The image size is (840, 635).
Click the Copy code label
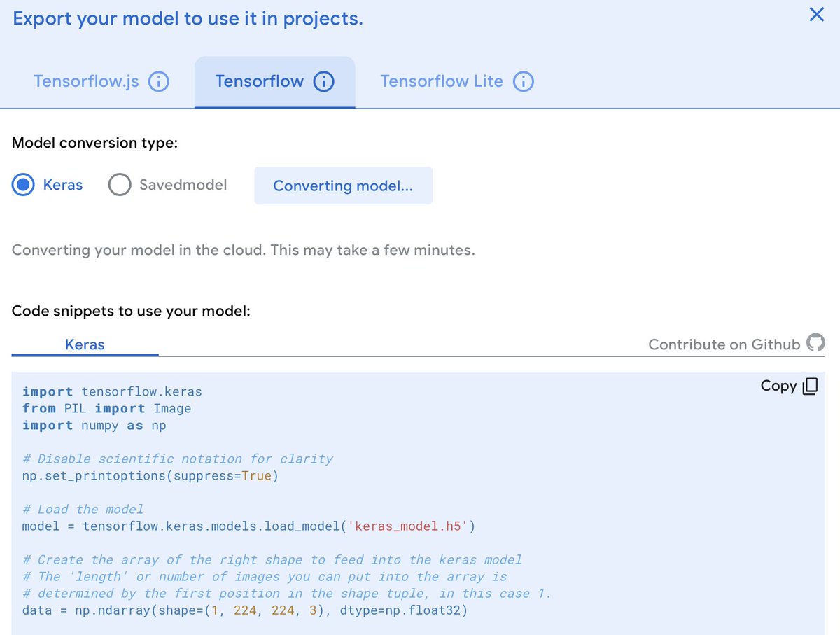pyautogui.click(x=778, y=386)
